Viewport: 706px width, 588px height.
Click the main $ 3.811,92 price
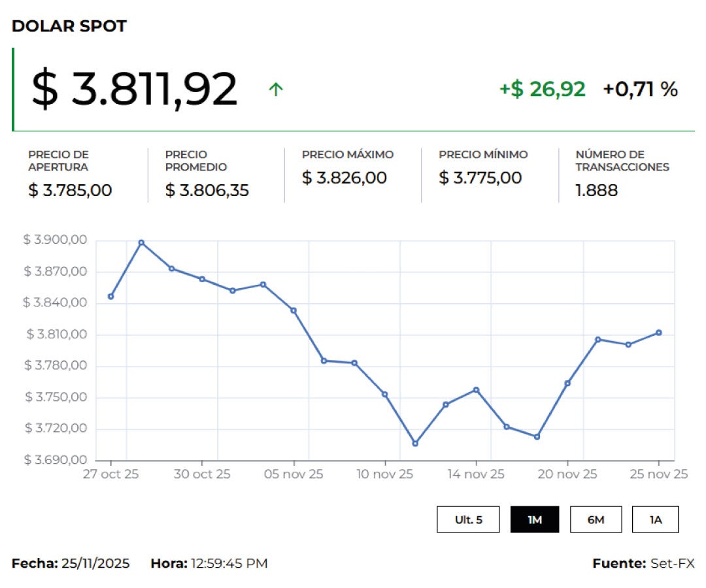[134, 90]
